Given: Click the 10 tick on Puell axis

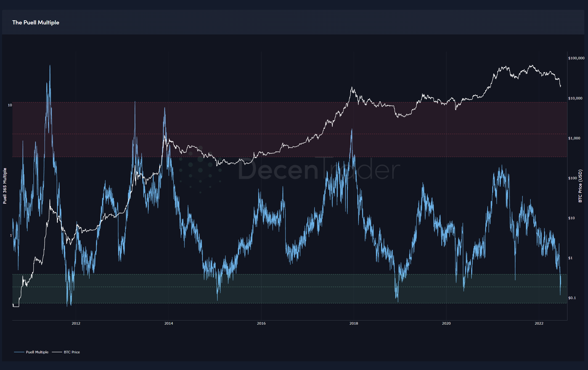Looking at the screenshot, I should click(10, 105).
